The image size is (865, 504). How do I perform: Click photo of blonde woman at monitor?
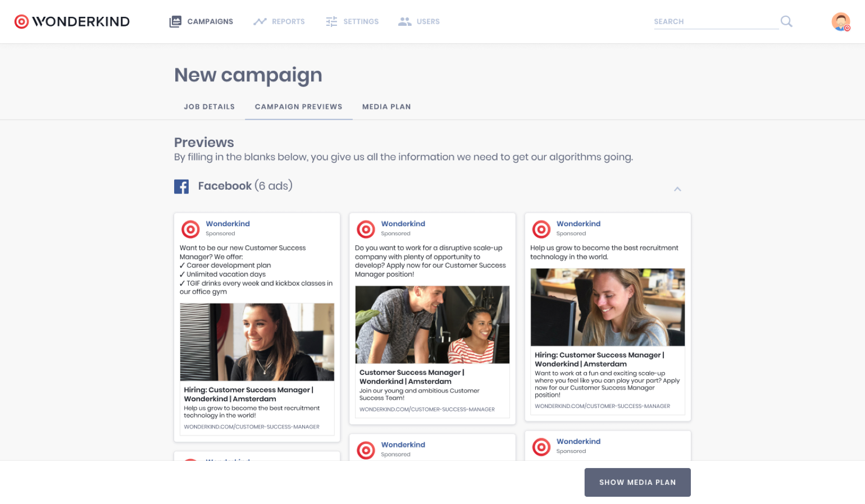point(608,307)
